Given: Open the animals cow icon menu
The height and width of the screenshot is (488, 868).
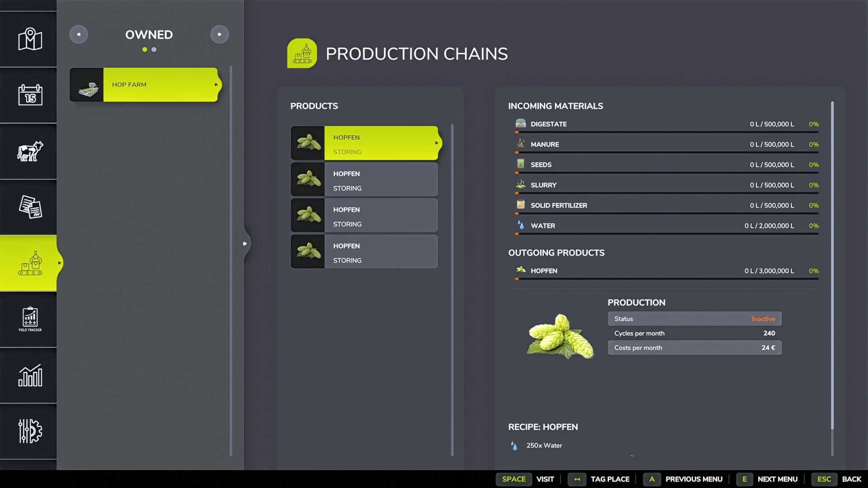Looking at the screenshot, I should (x=30, y=151).
